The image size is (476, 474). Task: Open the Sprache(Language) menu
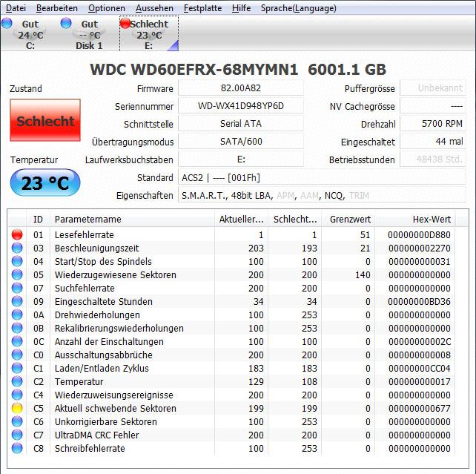coord(298,8)
